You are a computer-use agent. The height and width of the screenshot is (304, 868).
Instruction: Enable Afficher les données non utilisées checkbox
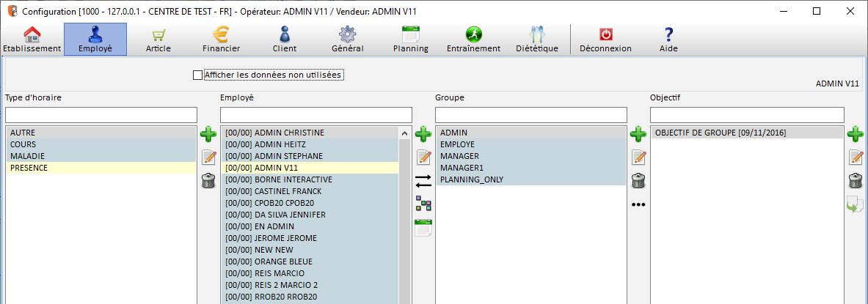point(197,75)
